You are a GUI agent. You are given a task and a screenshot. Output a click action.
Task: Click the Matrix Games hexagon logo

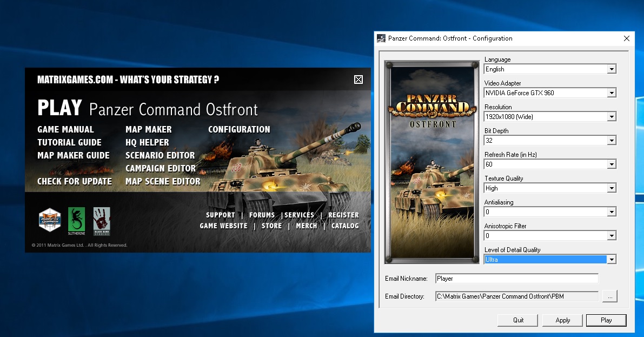tap(50, 220)
